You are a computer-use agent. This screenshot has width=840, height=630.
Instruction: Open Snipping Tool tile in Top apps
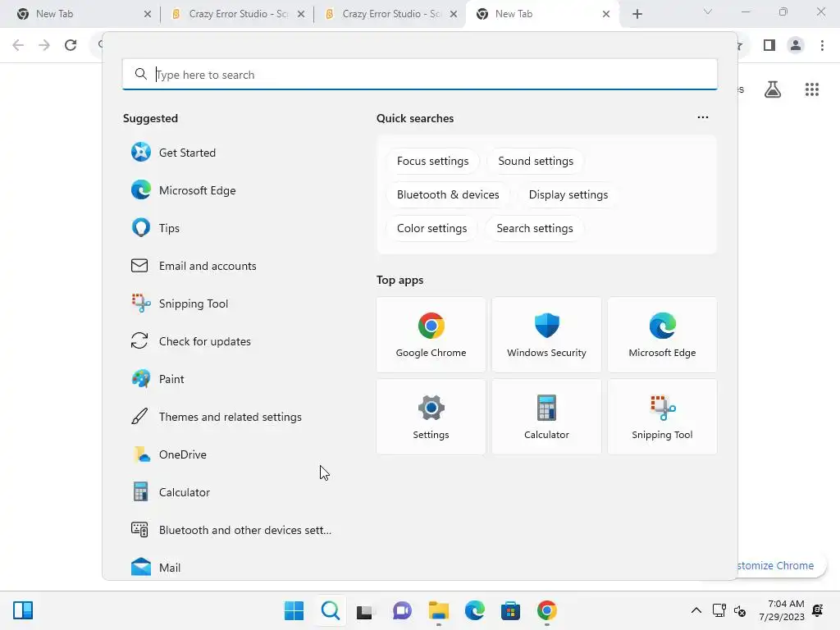point(662,417)
